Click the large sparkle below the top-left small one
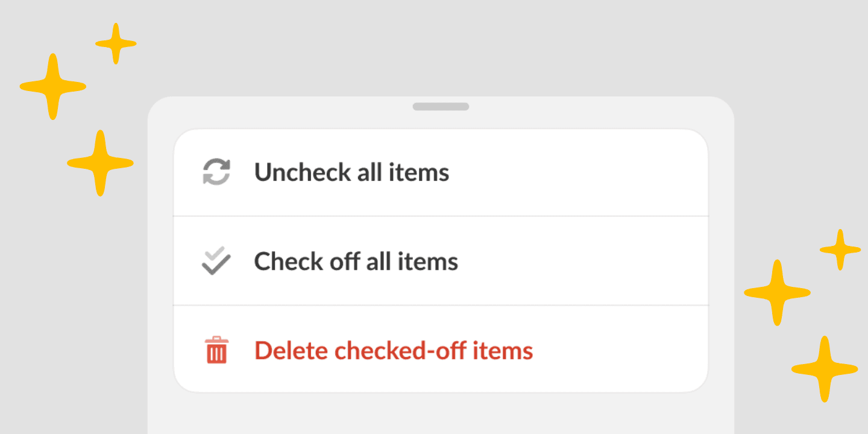Screen dimensions: 868x434 click(53, 86)
